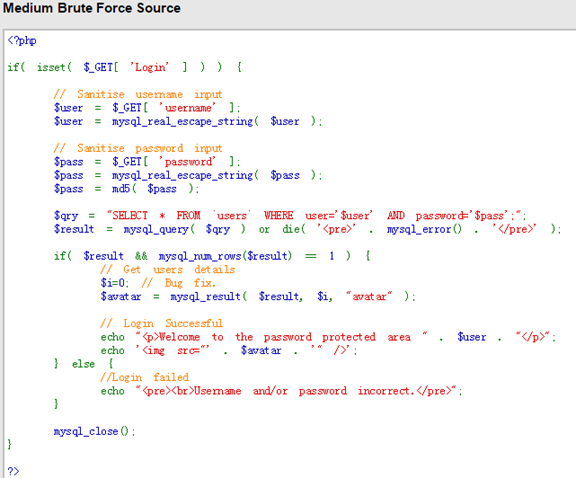Click the 'Login' string in isset condition
Image resolution: width=576 pixels, height=478 pixels.
(x=150, y=67)
